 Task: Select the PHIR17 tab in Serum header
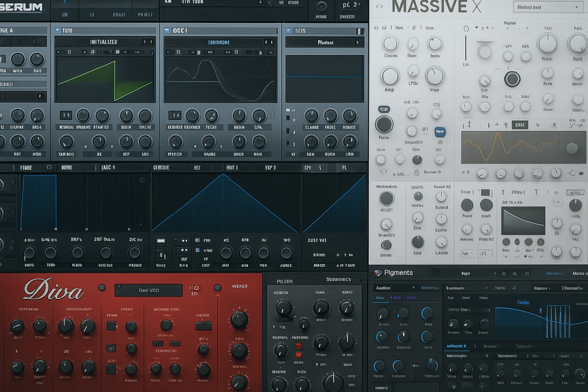(145, 14)
